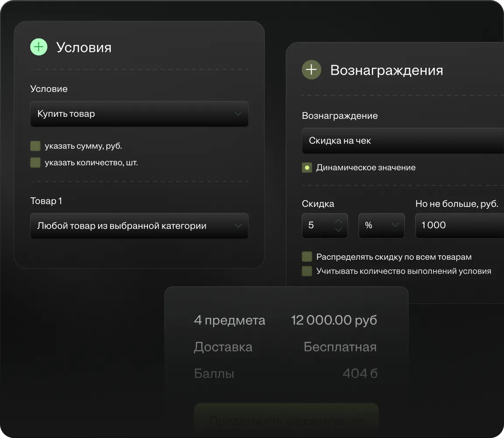Open the Скидка на чек reward dropdown
The width and height of the screenshot is (504, 438).
pyautogui.click(x=402, y=141)
